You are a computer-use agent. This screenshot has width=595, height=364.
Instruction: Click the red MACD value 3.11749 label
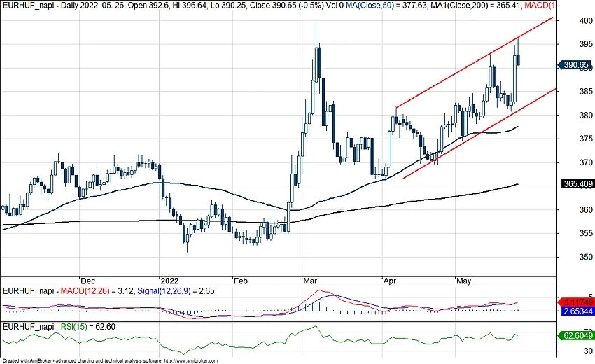tap(577, 302)
